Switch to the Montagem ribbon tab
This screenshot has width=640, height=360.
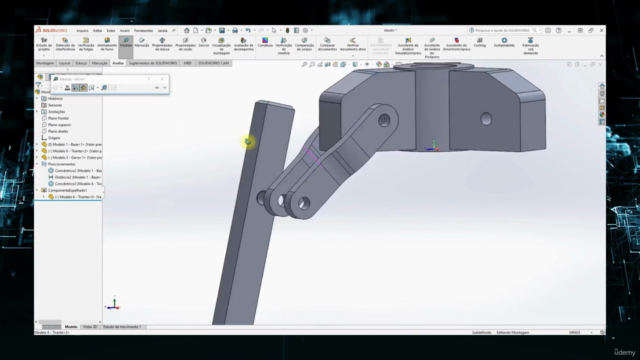pos(45,63)
